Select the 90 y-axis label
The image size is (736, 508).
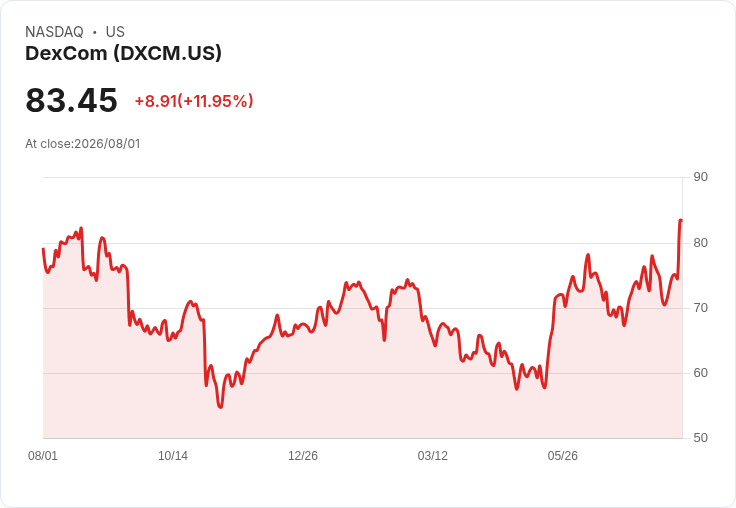click(700, 177)
